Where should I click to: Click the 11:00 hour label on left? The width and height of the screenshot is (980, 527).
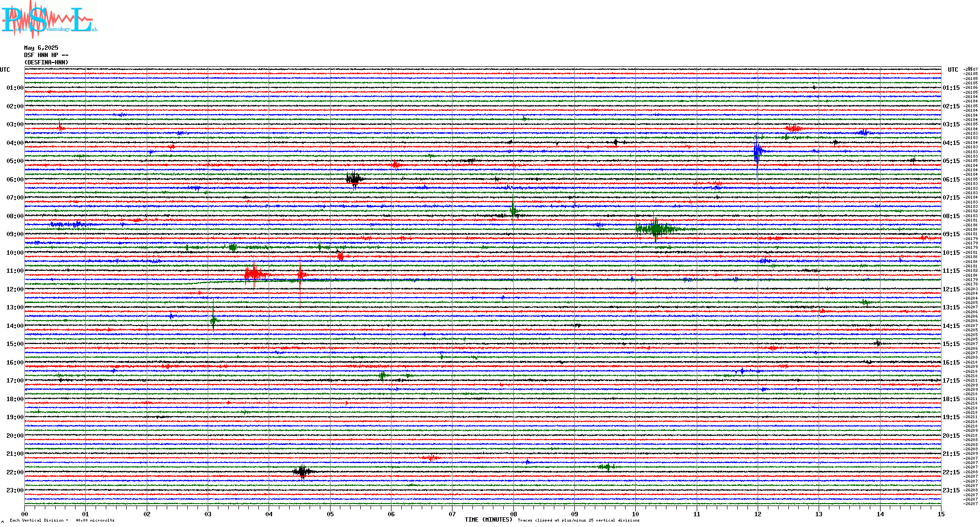(15, 271)
